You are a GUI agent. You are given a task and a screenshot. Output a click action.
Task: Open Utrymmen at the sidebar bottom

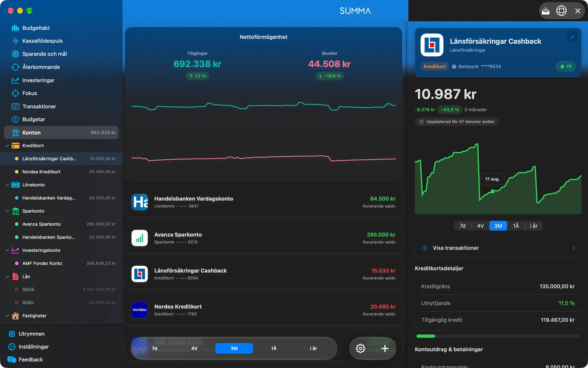click(x=26, y=334)
